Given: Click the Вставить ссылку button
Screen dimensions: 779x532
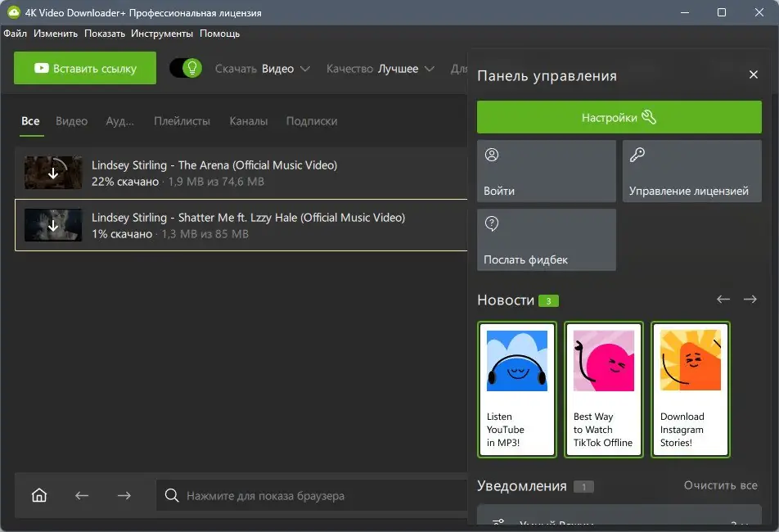Looking at the screenshot, I should point(85,69).
